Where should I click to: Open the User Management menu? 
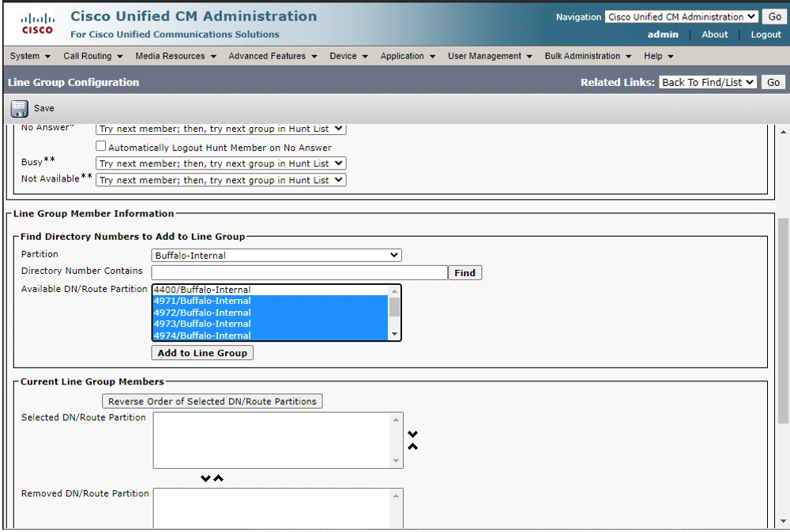(x=490, y=56)
